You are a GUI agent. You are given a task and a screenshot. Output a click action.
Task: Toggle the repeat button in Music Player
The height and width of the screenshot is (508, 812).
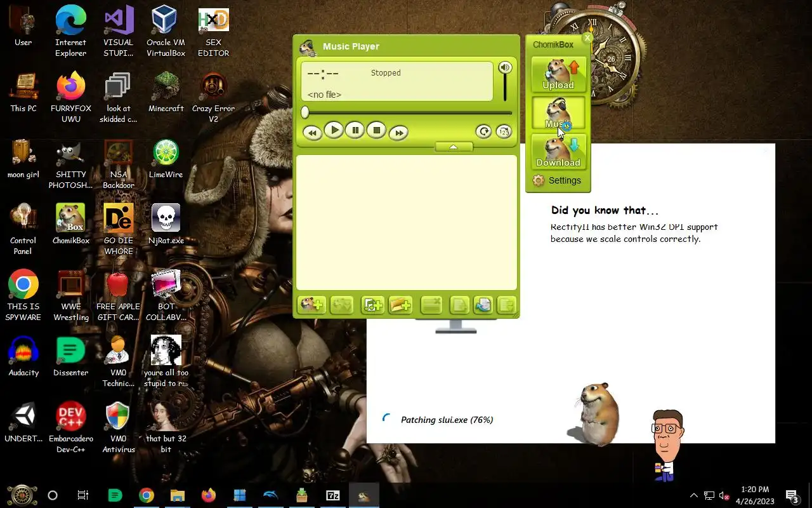pyautogui.click(x=484, y=131)
